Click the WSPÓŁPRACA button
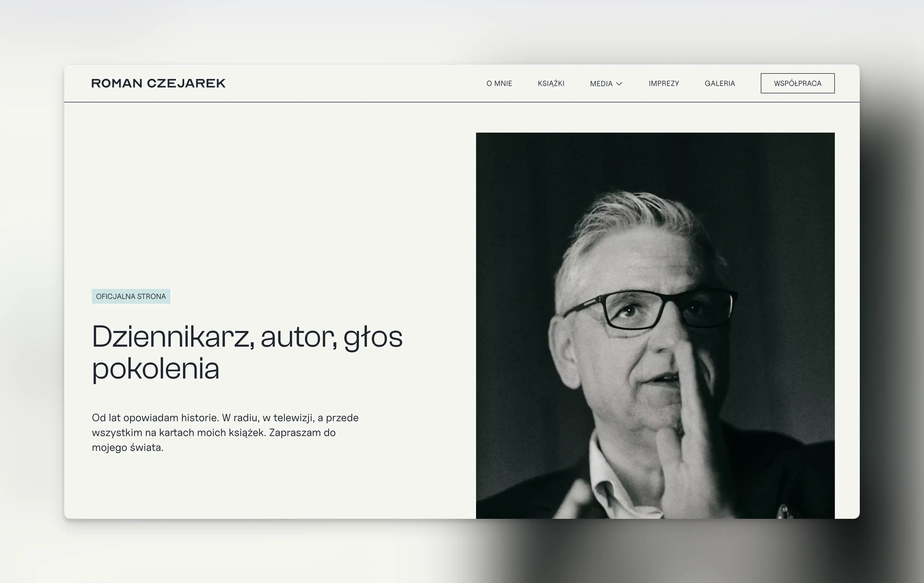Image resolution: width=924 pixels, height=583 pixels. tap(797, 83)
